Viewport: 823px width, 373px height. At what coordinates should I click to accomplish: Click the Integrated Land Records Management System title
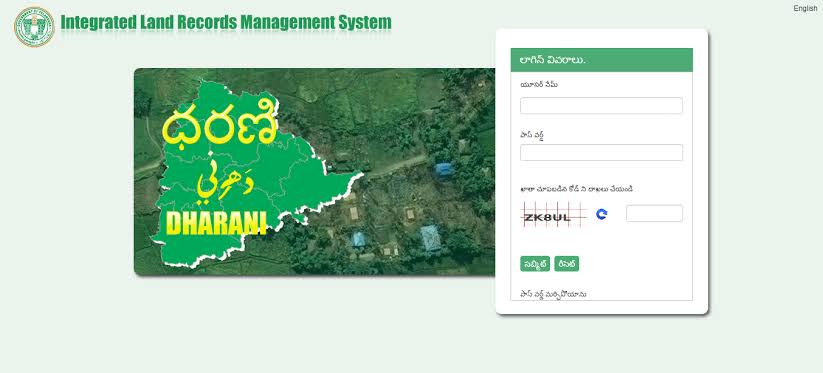point(226,23)
